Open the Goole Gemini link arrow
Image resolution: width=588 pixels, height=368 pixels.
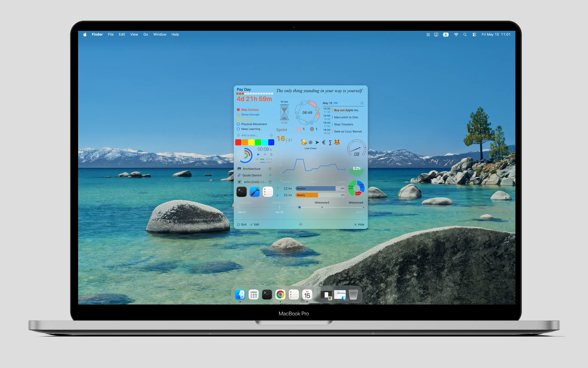(270, 175)
